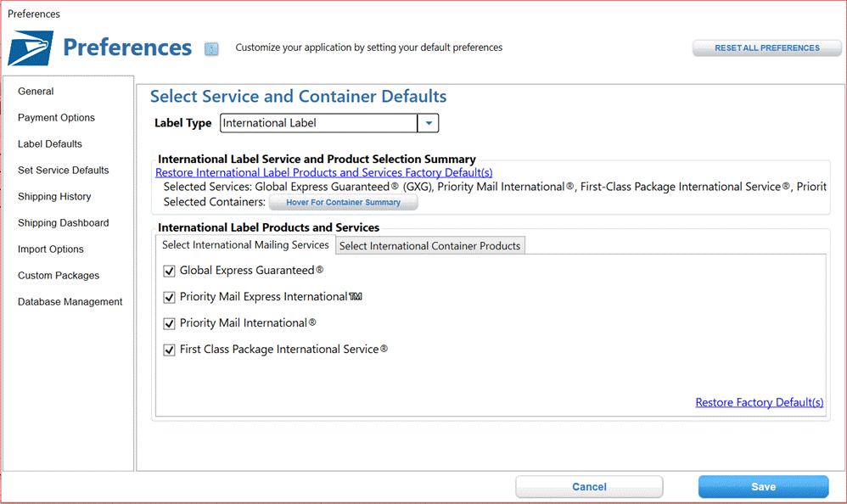The height and width of the screenshot is (504, 847).
Task: Switch to Select International Mailing Services tab
Action: pyautogui.click(x=245, y=244)
